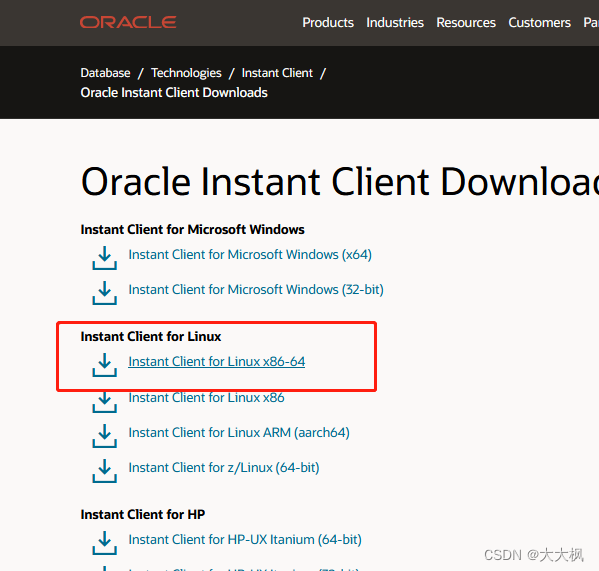Open Instant Client for Linux ARM (aarch64)
This screenshot has width=599, height=571.
(239, 432)
